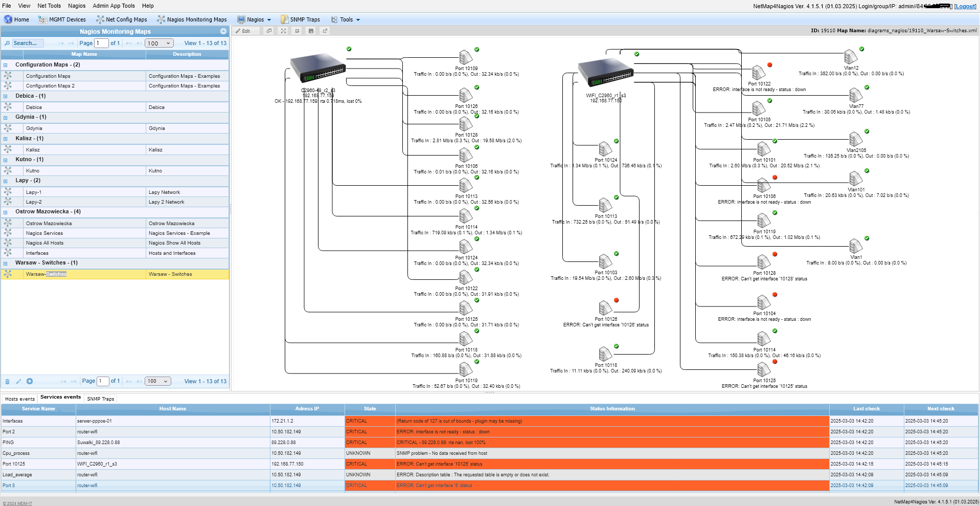Click the magnifier icon next to Search
980x506 pixels.
click(7, 43)
